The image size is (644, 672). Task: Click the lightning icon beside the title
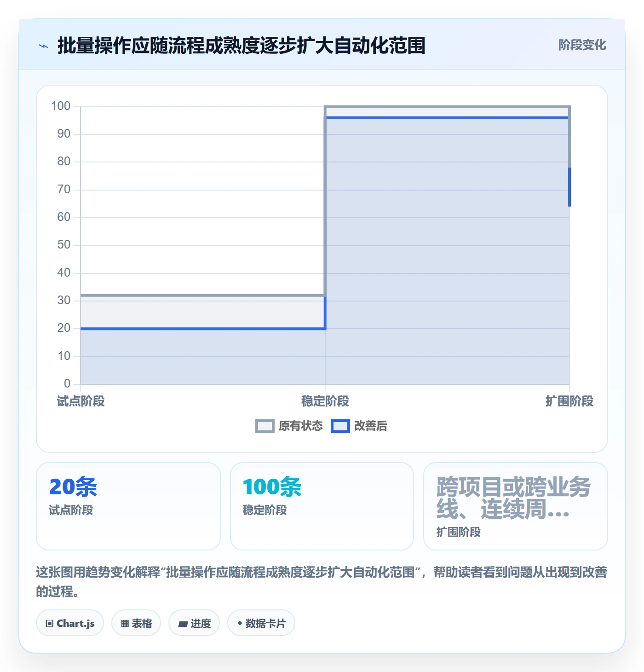point(44,46)
